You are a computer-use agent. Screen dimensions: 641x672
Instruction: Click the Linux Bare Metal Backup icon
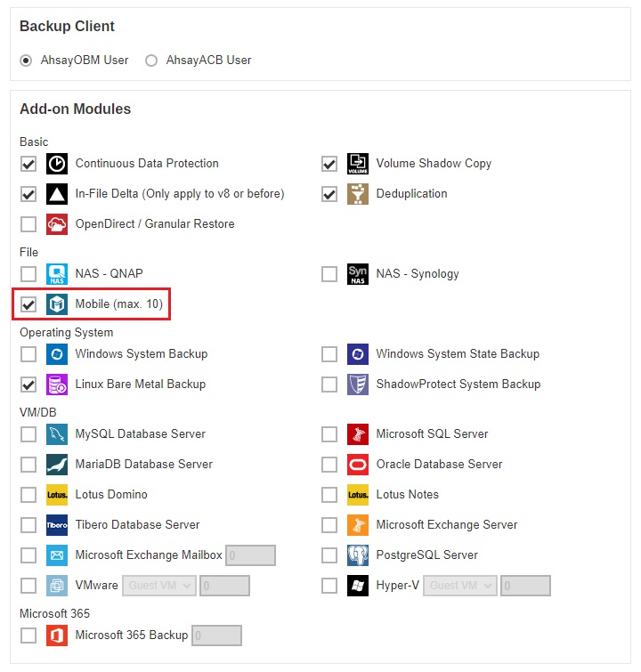(57, 385)
